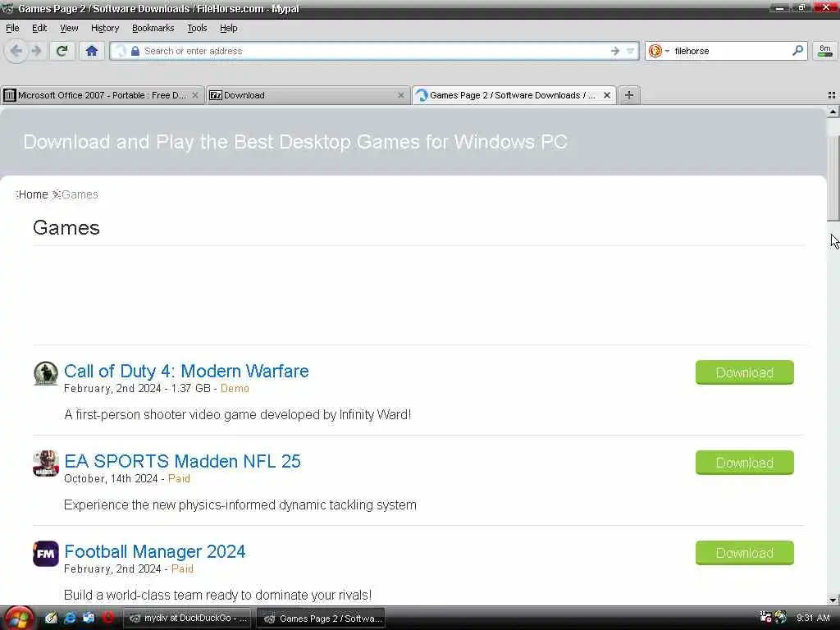Screen dimensions: 840x630
Task: Open the Help menu
Action: pyautogui.click(x=228, y=28)
